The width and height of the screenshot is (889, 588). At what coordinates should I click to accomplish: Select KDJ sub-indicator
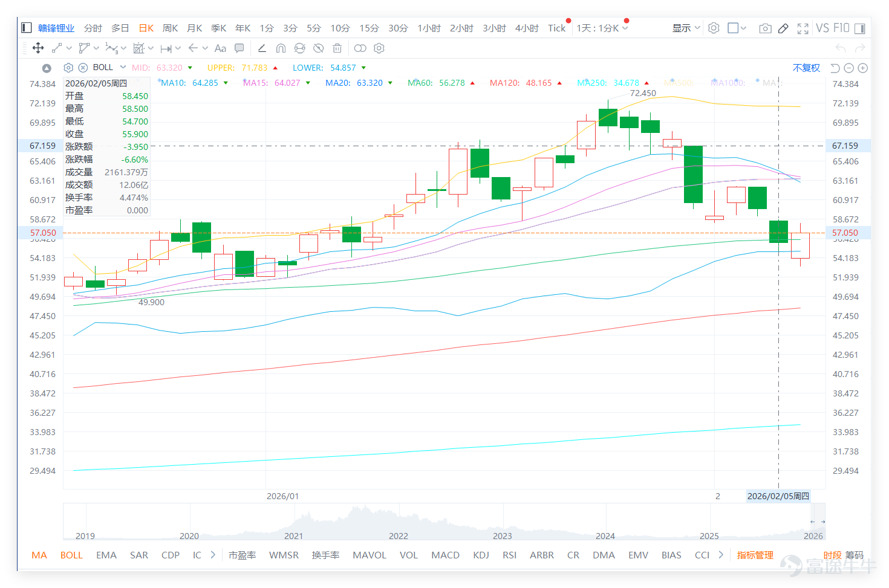[x=481, y=555]
